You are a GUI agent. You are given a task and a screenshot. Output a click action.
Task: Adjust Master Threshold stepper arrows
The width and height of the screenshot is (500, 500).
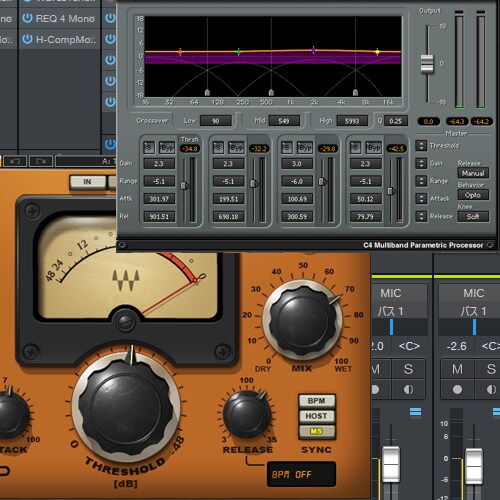tap(421, 146)
